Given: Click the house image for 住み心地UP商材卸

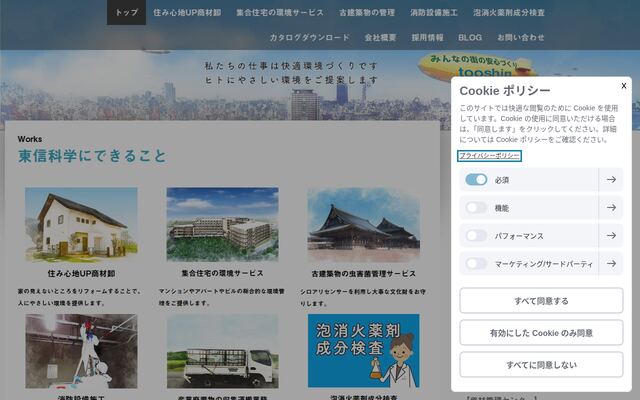Looking at the screenshot, I should (81, 224).
